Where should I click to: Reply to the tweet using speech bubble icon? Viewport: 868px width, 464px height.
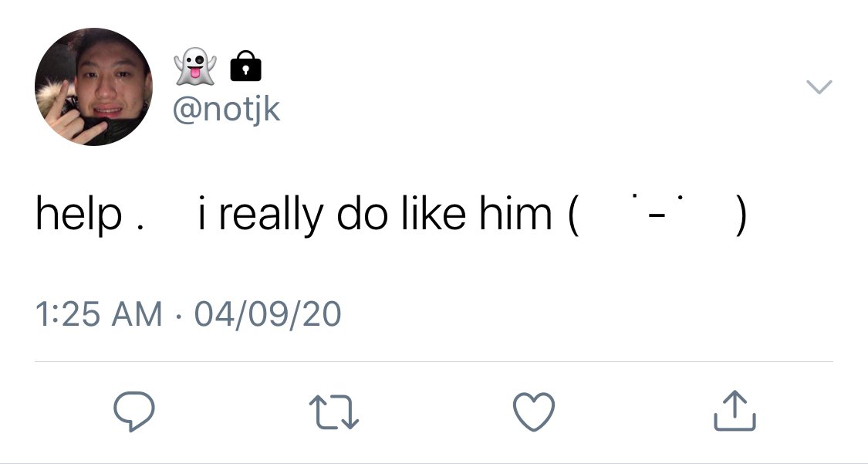(x=134, y=412)
